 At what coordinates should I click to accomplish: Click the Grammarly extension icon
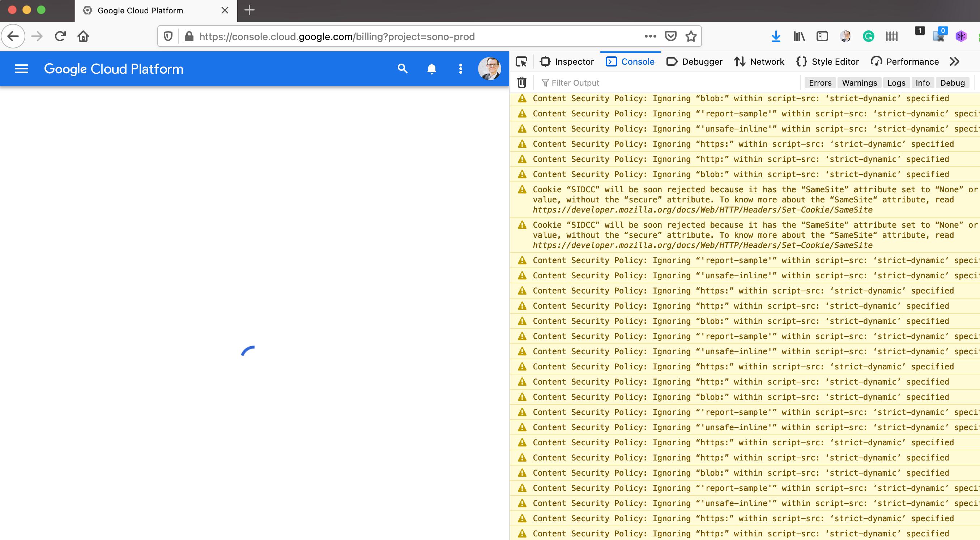pyautogui.click(x=869, y=36)
